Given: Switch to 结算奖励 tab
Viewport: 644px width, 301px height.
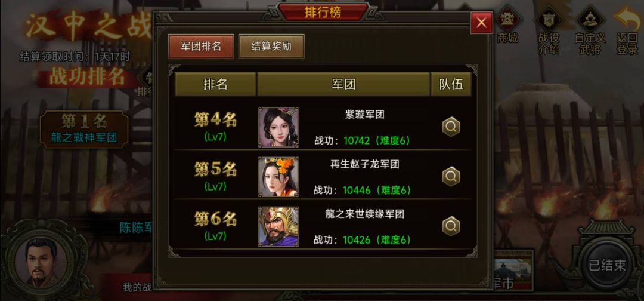Looking at the screenshot, I should tap(271, 46).
